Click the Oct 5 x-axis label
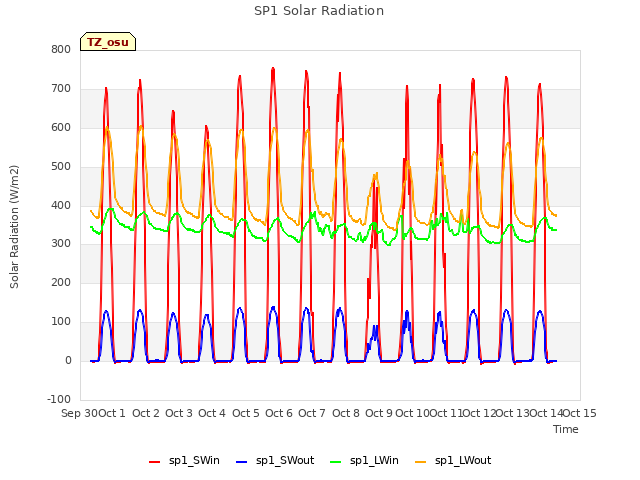 coord(246,413)
